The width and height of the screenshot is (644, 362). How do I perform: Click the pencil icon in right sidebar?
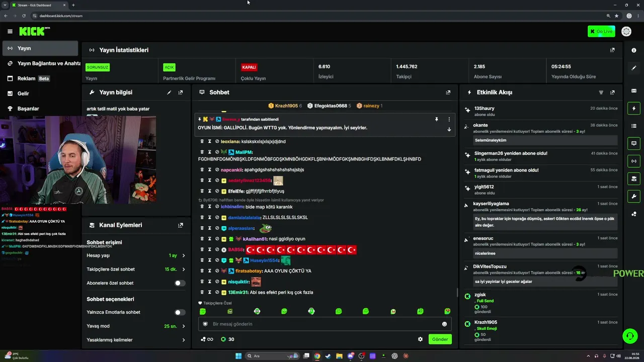pos(634,68)
